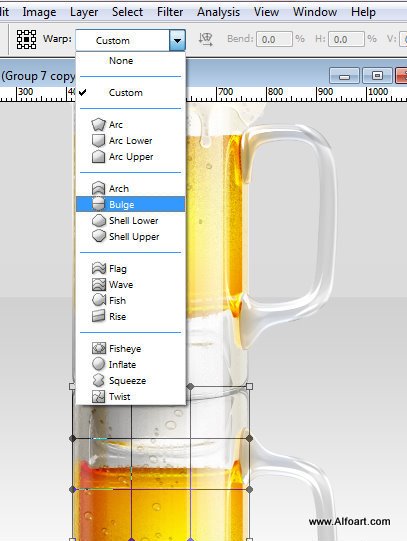The image size is (407, 541).
Task: Click the H distortion value field
Action: (346, 39)
